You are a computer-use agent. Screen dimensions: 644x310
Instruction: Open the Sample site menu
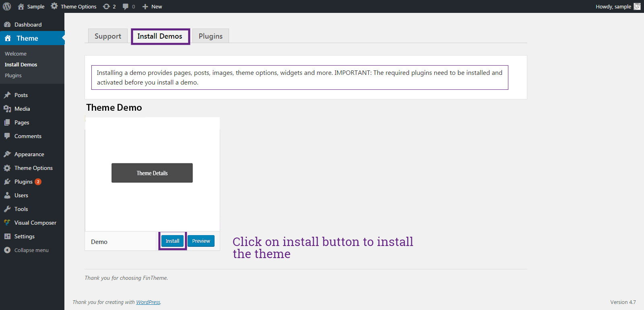(x=31, y=6)
